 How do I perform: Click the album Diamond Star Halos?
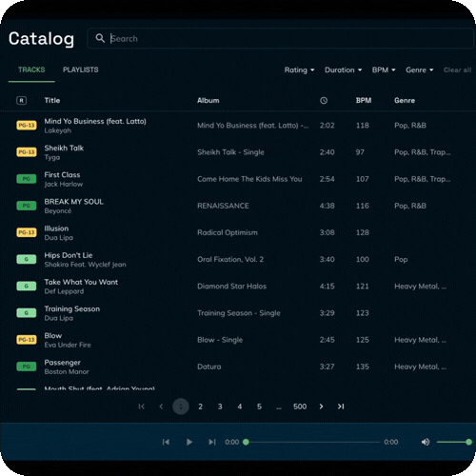(232, 287)
